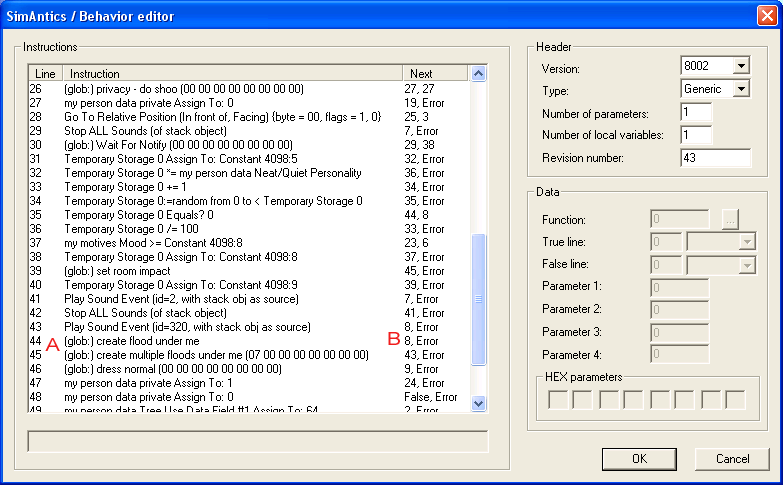Click the False line number field
Viewport: 783px width, 485px height.
(x=666, y=265)
